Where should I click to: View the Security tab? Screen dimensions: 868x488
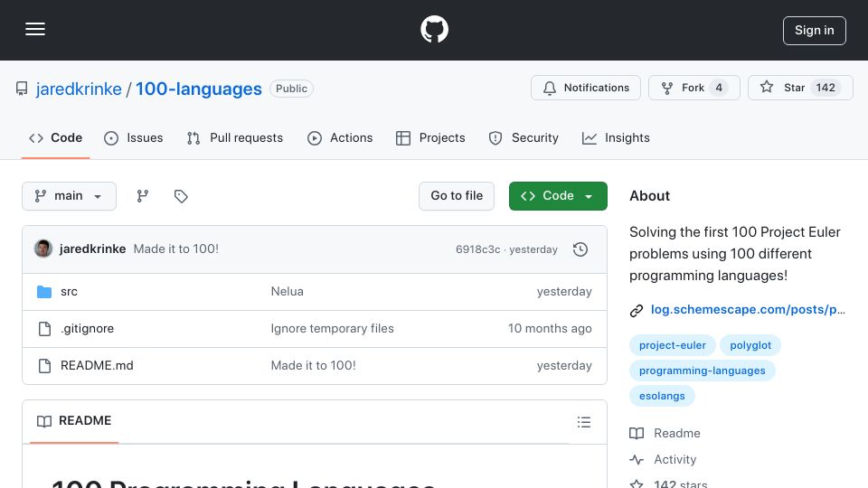[x=524, y=137]
